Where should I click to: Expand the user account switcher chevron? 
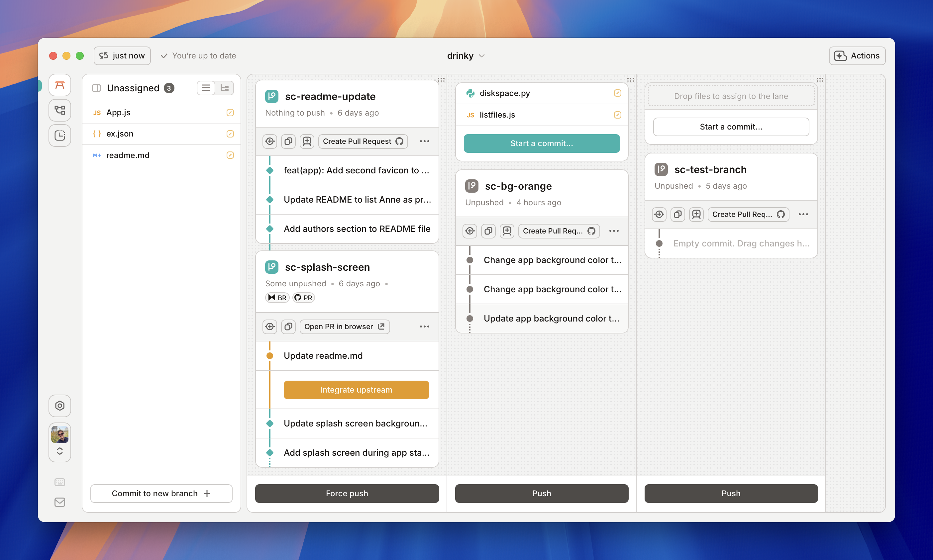[59, 451]
